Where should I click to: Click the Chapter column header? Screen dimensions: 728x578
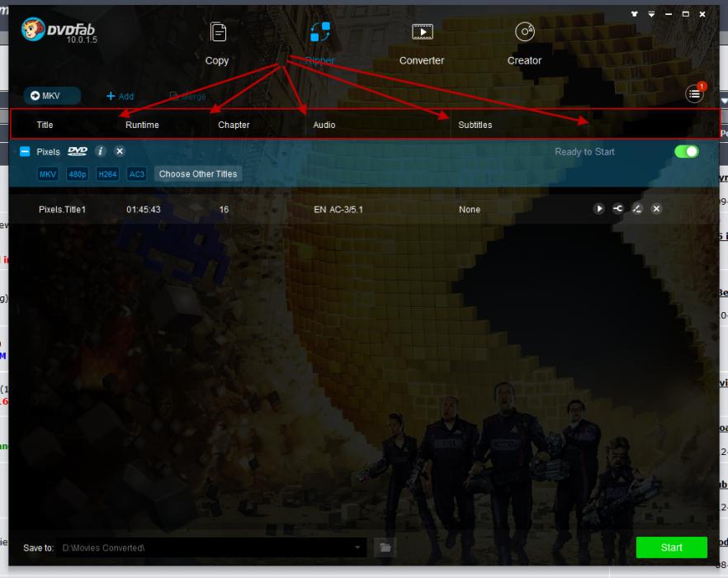pos(234,125)
